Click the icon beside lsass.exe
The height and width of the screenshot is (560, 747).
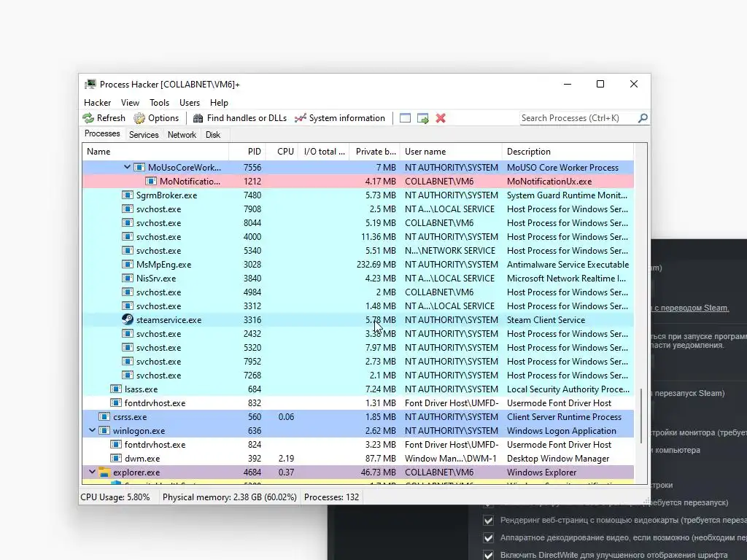coord(116,389)
